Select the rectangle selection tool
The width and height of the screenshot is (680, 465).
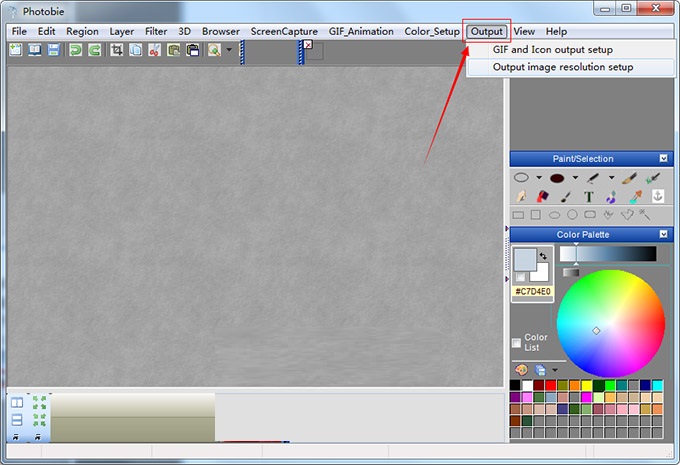518,215
